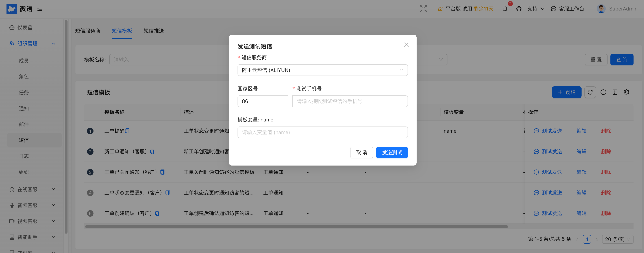Screen dimensions: 644x253
Task: Click the 查询 button
Action: [x=622, y=60]
